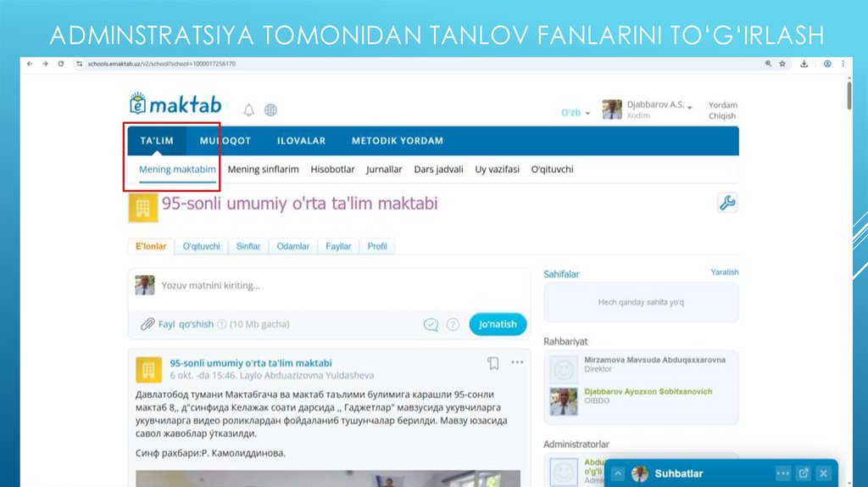This screenshot has height=487, width=868.
Task: Click the comment bubble icon near Jo'natish
Action: point(431,325)
